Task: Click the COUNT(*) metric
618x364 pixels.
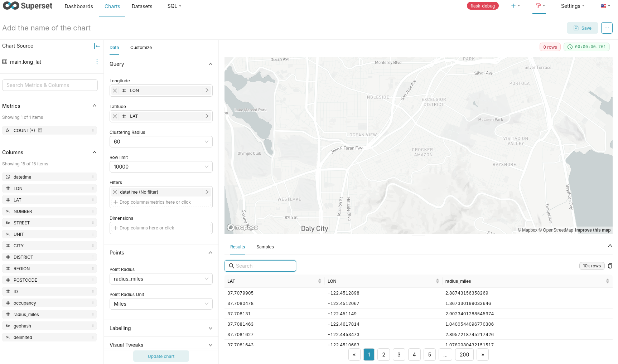Action: (x=49, y=131)
